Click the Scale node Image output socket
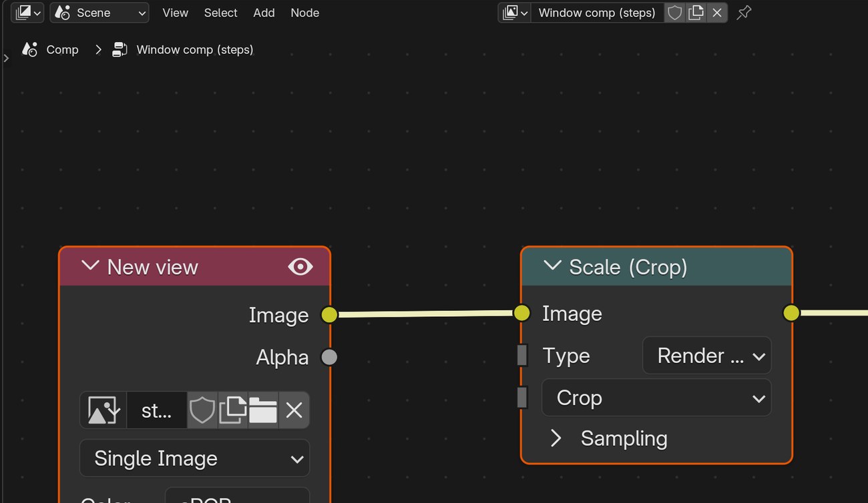This screenshot has width=868, height=503. (791, 313)
